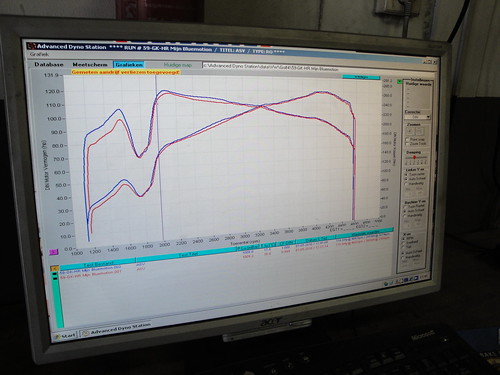Click the Advanced Dyno Station title bar icon

click(x=31, y=46)
